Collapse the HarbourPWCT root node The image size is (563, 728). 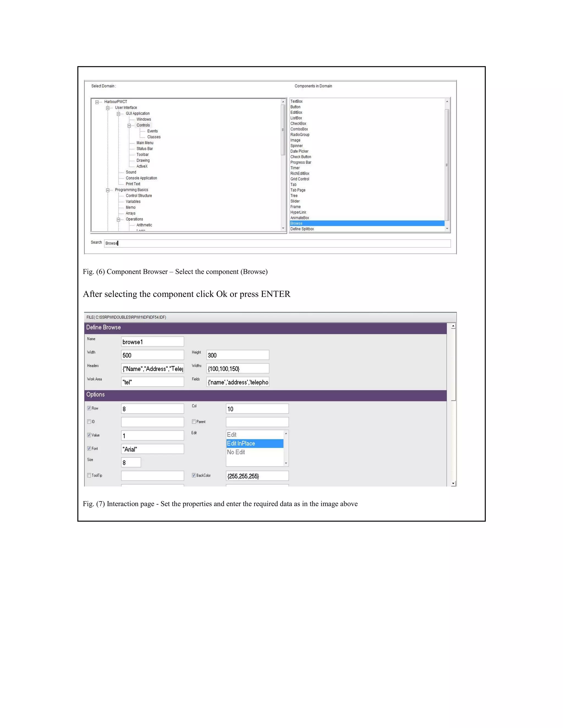pos(97,102)
